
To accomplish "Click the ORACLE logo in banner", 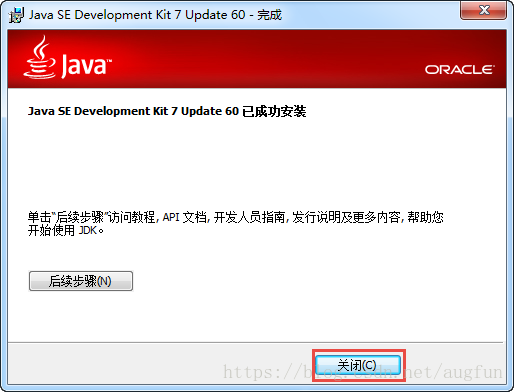I will tap(460, 70).
